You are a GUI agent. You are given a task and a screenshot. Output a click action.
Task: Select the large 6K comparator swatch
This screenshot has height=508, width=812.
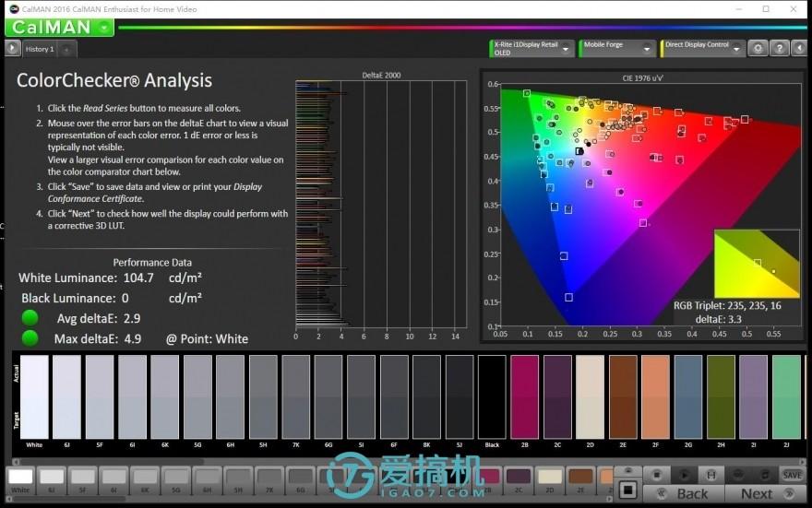point(164,396)
